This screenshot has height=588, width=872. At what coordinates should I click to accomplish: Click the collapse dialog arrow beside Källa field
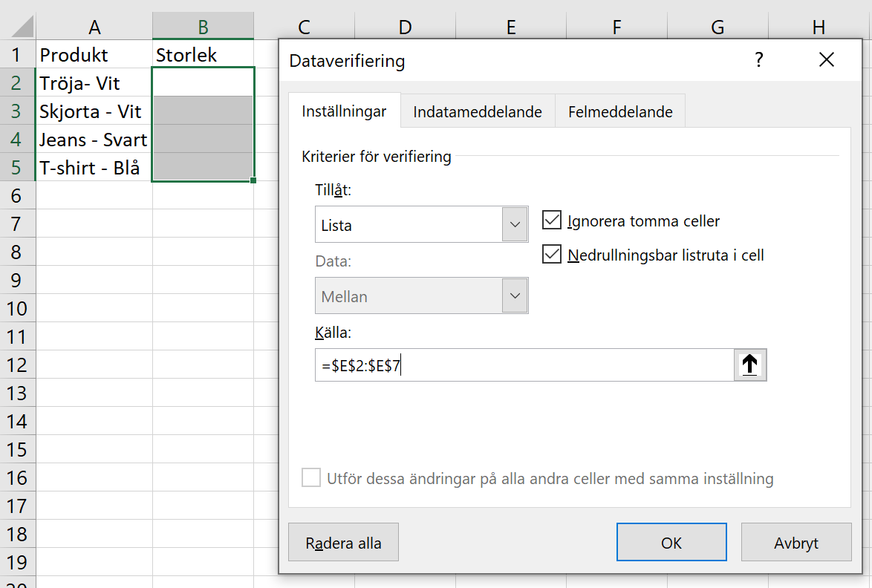[749, 365]
